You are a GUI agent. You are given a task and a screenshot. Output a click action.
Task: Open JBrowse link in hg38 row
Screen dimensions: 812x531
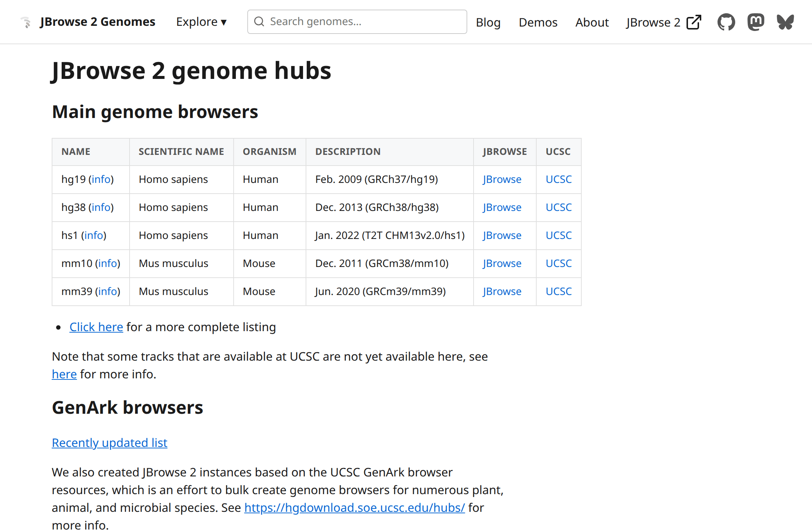pos(502,207)
